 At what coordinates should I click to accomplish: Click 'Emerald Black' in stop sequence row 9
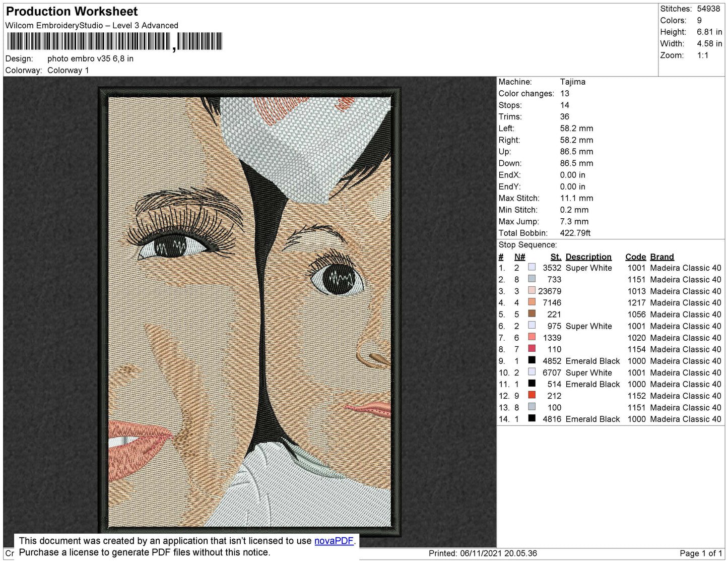coord(592,361)
